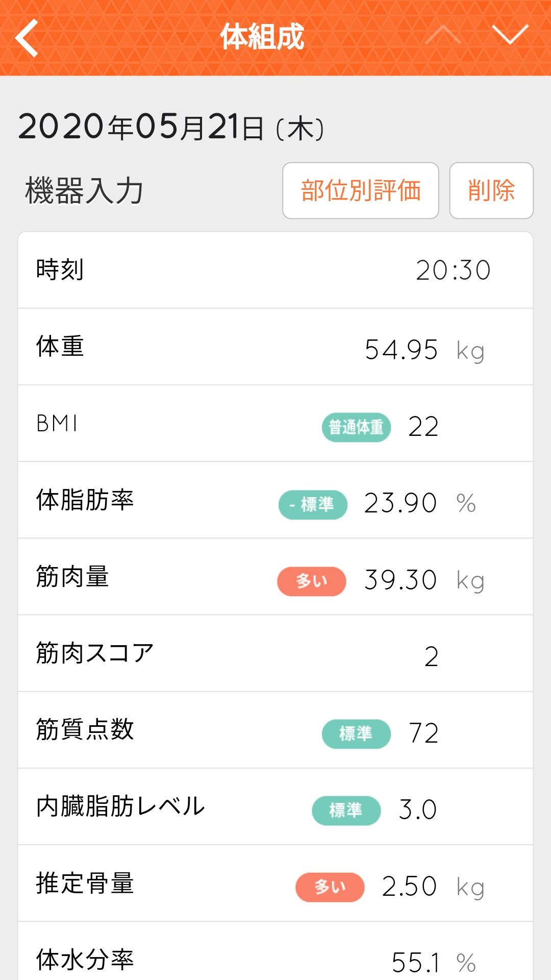Tap the 多い badge for 推定骨量

coord(330,887)
